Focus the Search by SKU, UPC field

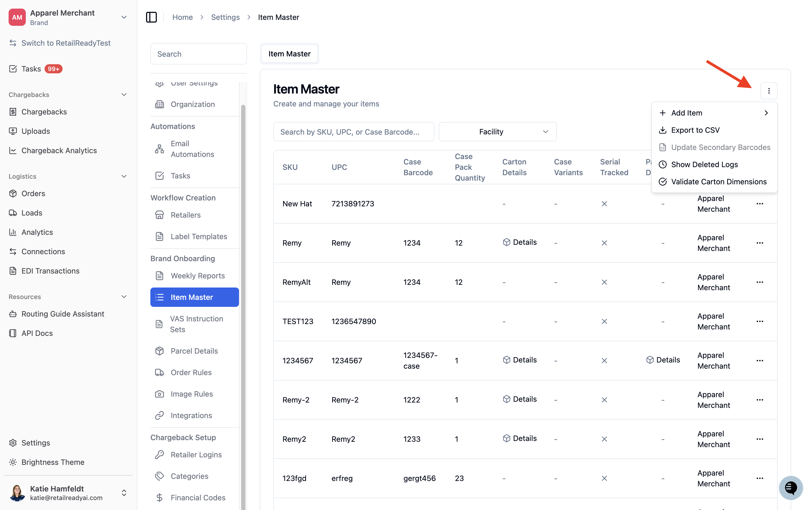[x=354, y=132]
